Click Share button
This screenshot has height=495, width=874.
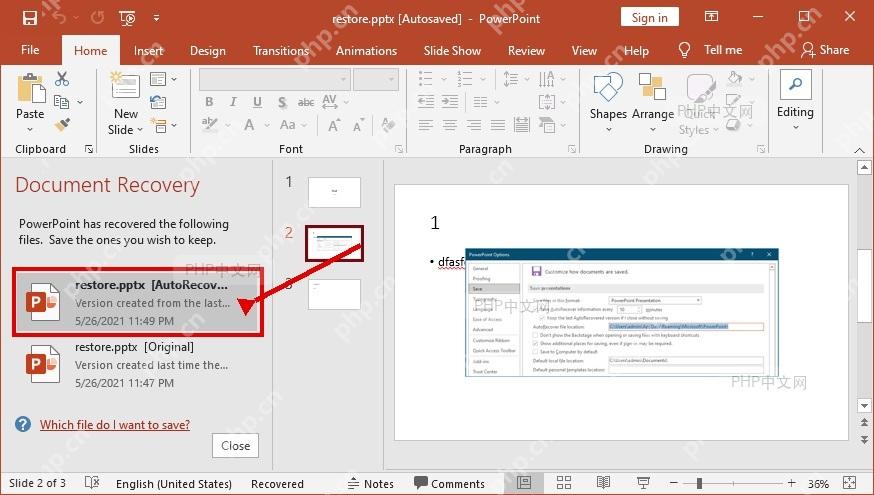825,50
